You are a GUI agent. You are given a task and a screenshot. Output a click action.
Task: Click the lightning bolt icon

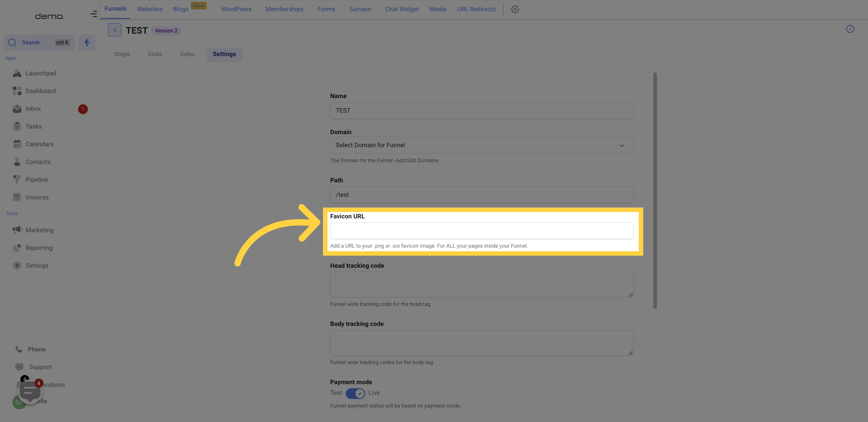(x=87, y=43)
